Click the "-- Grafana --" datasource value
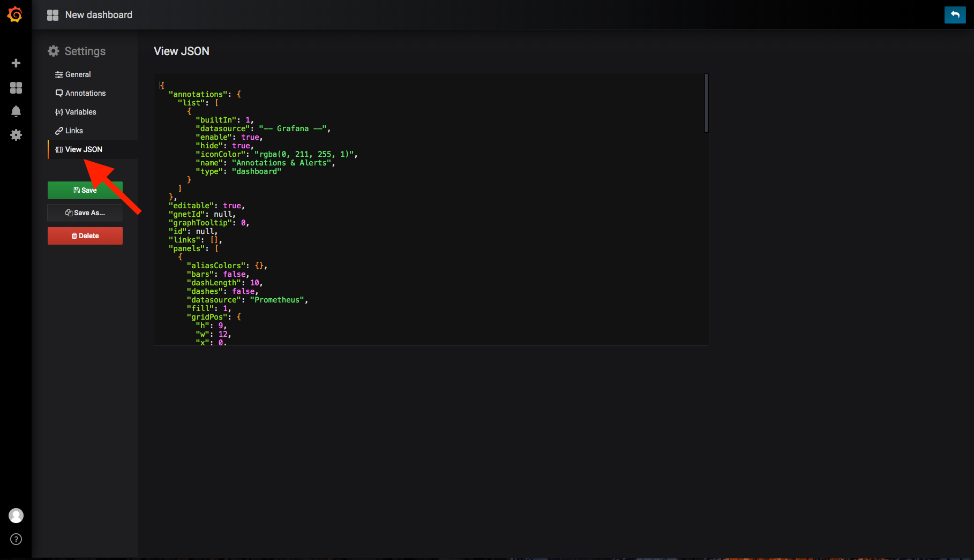 [x=293, y=128]
